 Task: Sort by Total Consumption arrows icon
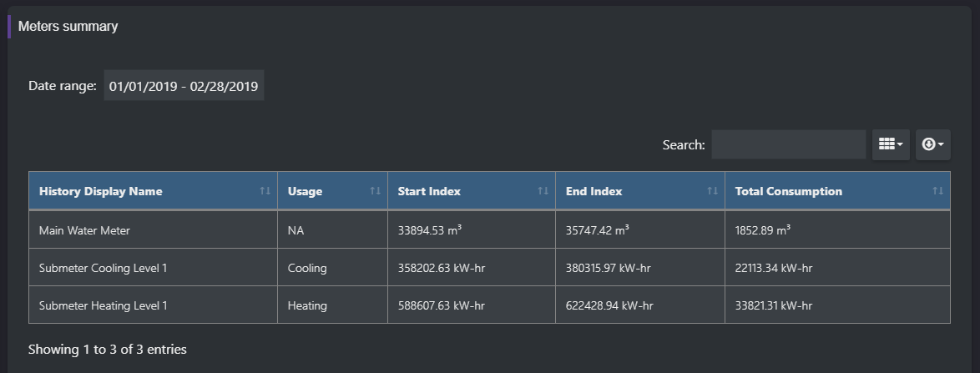click(937, 191)
